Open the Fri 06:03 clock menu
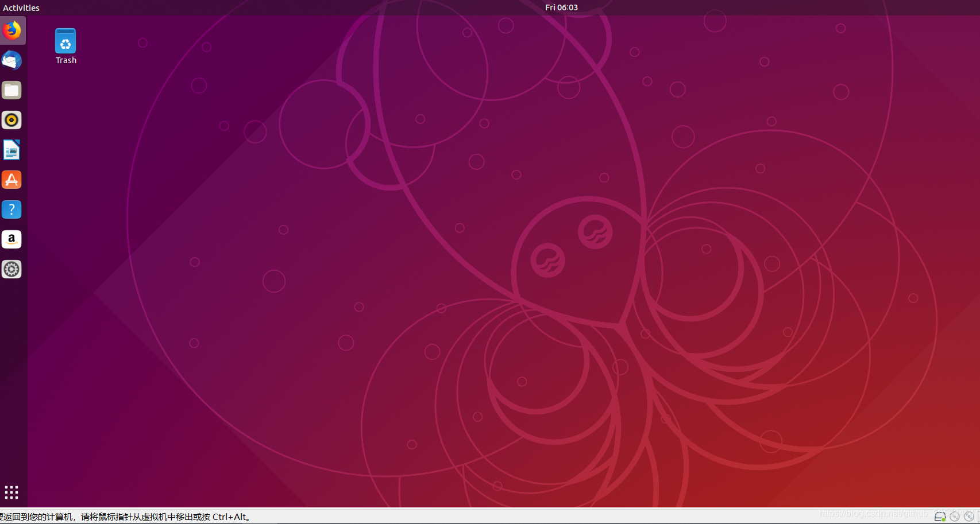 pos(561,7)
